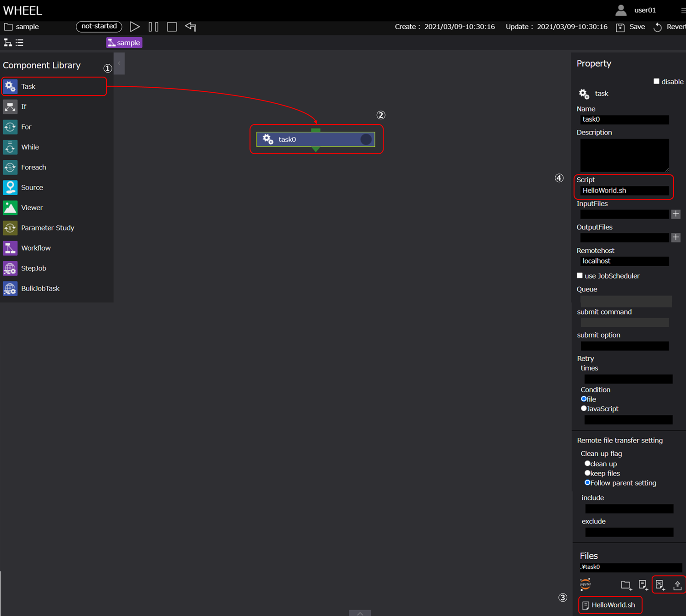Collapse the Component Library panel
The width and height of the screenshot is (686, 616).
pos(119,63)
